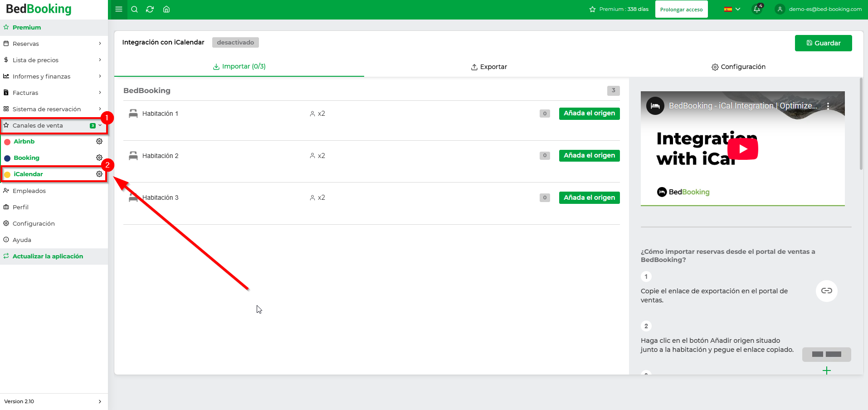Open the video options three-dot menu
The height and width of the screenshot is (410, 868).
click(828, 106)
